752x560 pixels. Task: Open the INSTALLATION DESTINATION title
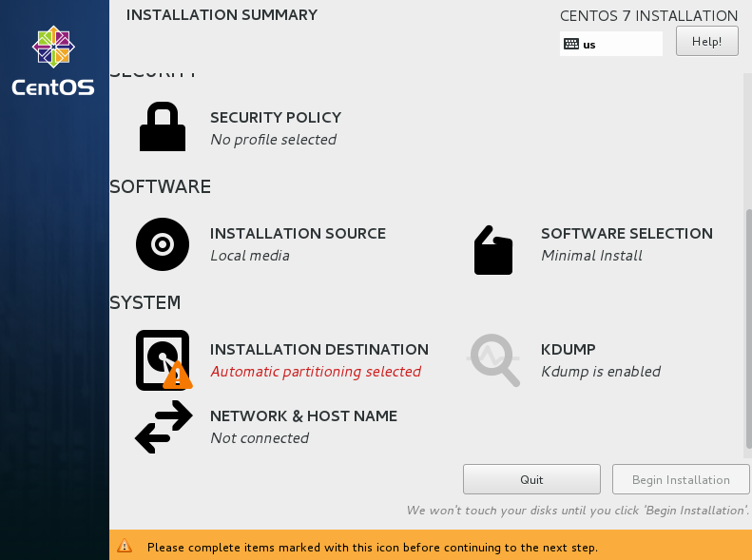319,350
